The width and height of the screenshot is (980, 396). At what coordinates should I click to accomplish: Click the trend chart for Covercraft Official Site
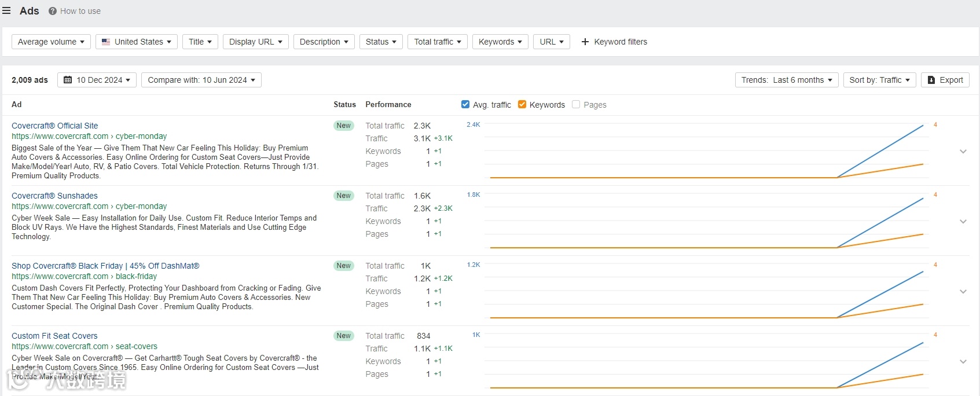(706, 151)
